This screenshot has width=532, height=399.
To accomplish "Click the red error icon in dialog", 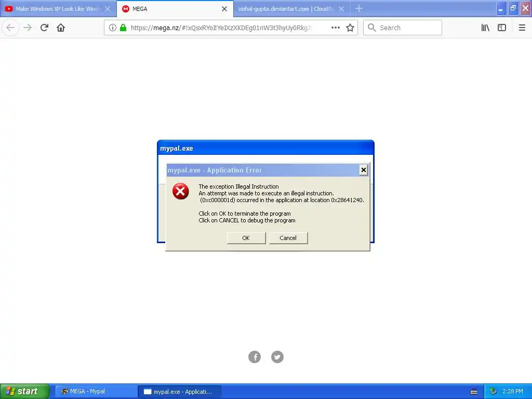I will [180, 191].
